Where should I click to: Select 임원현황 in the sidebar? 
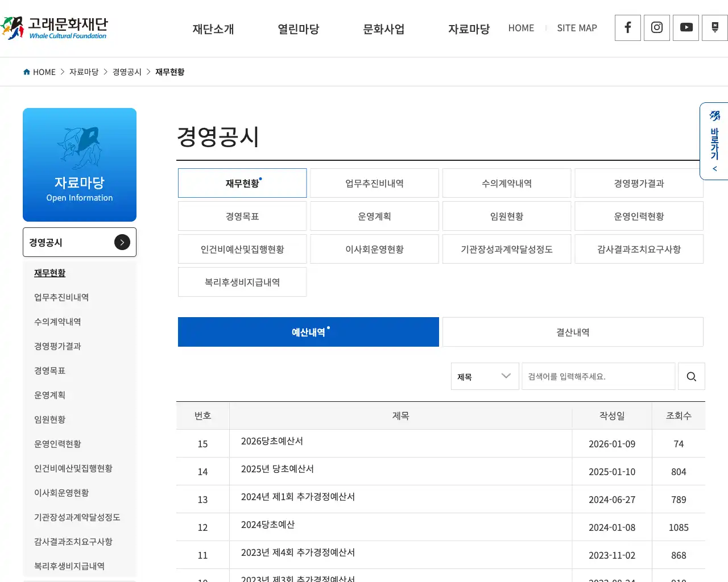[49, 419]
